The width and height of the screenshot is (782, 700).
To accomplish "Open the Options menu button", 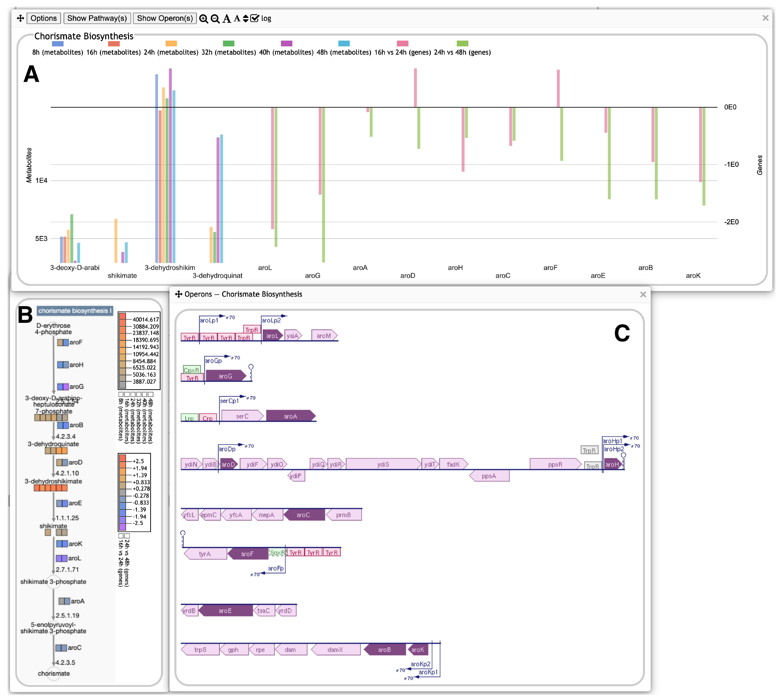I will click(x=44, y=18).
